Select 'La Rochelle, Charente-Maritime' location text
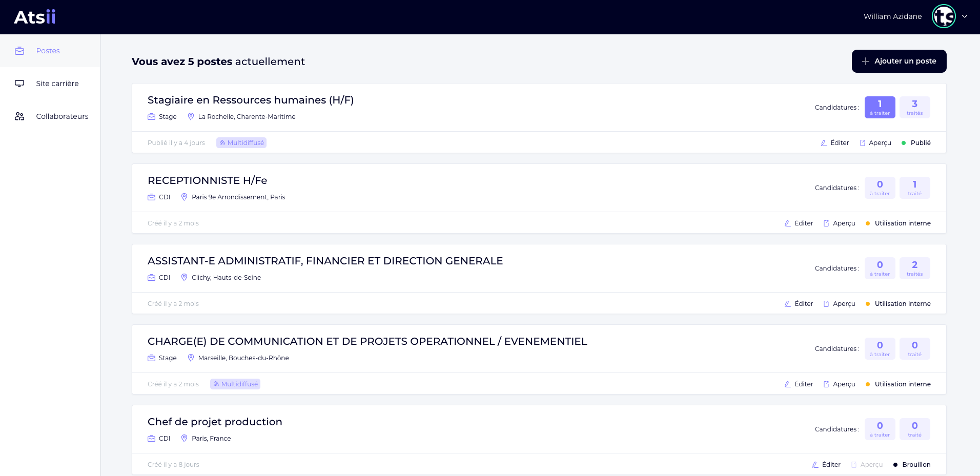The height and width of the screenshot is (476, 980). pos(247,117)
